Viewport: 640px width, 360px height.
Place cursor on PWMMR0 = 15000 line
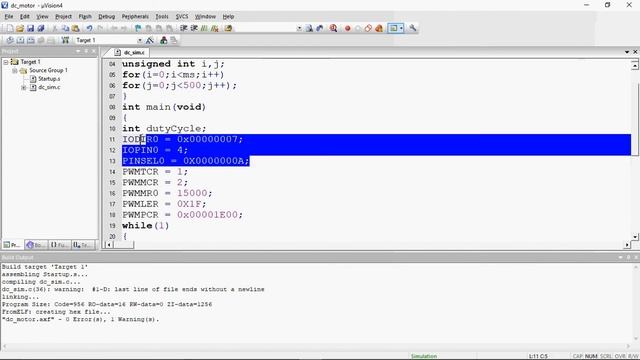tap(167, 193)
